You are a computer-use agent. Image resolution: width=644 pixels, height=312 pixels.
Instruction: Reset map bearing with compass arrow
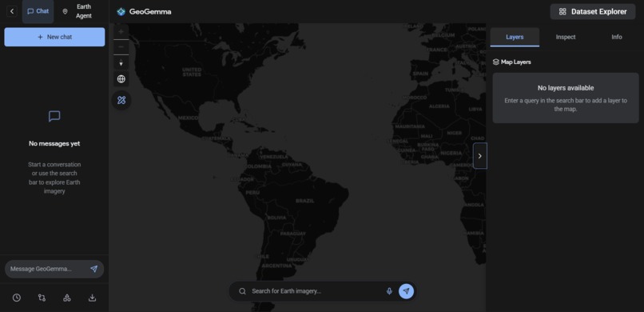pyautogui.click(x=121, y=63)
